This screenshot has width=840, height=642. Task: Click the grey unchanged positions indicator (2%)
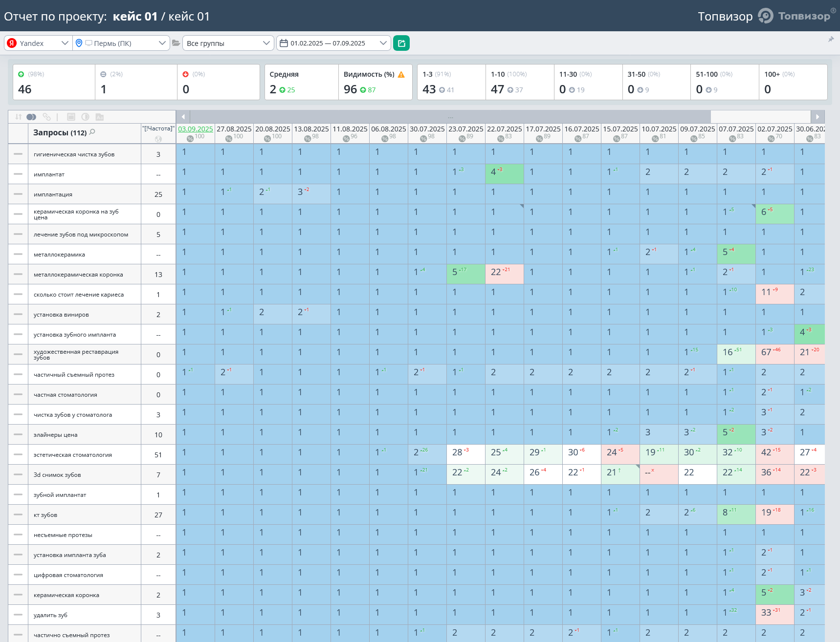(103, 74)
